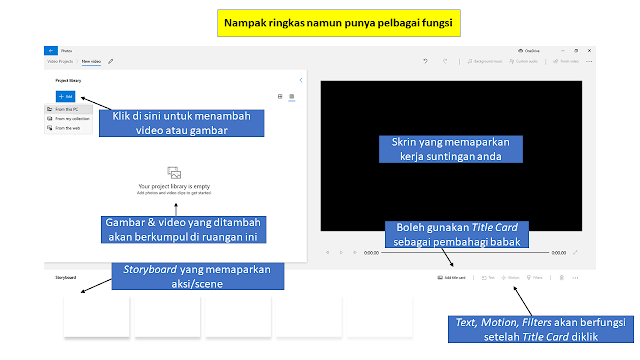The width and height of the screenshot is (640, 360).
Task: Switch library to small grid view
Action: click(x=291, y=96)
